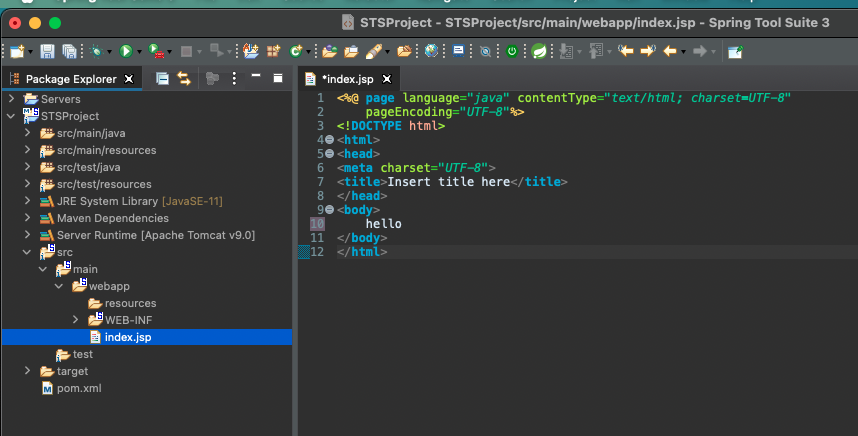
Task: Collapse the STSProject tree node
Action: click(11, 116)
